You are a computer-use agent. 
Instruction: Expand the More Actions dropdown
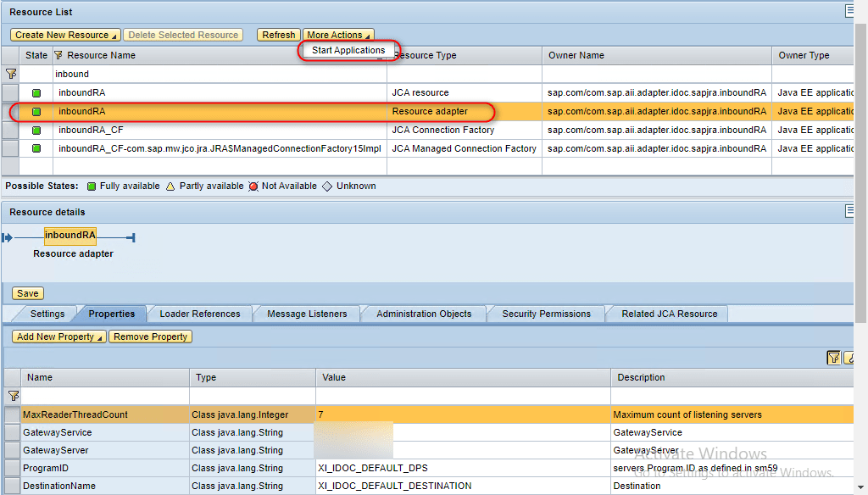338,35
